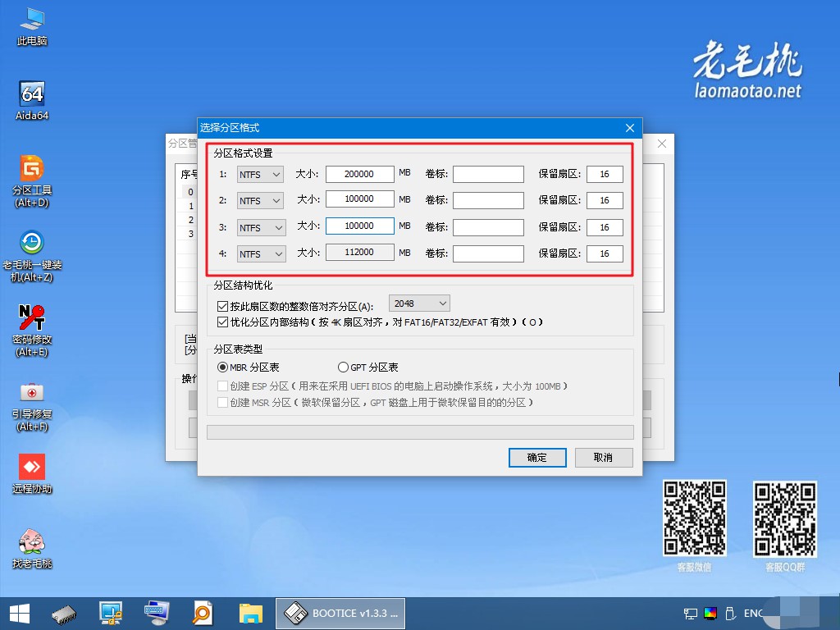Viewport: 840px width, 630px height.
Task: Open partition 2 file system dropdown
Action: pyautogui.click(x=260, y=201)
